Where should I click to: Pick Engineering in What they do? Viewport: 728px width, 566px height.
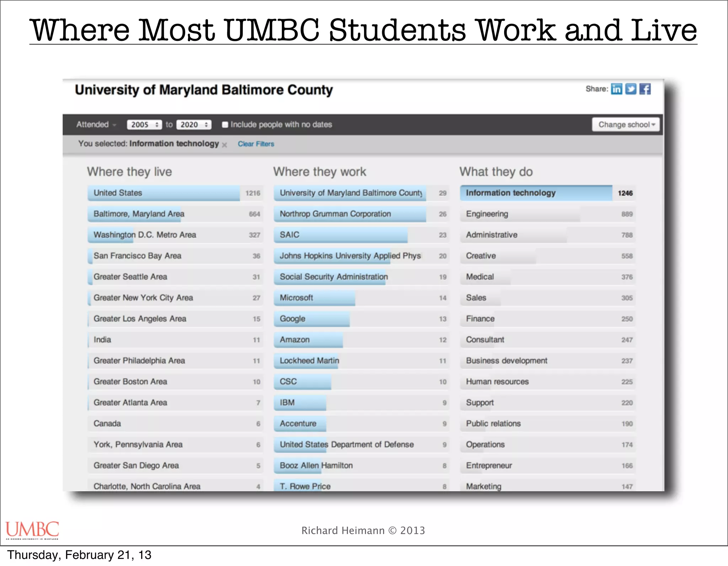click(548, 214)
